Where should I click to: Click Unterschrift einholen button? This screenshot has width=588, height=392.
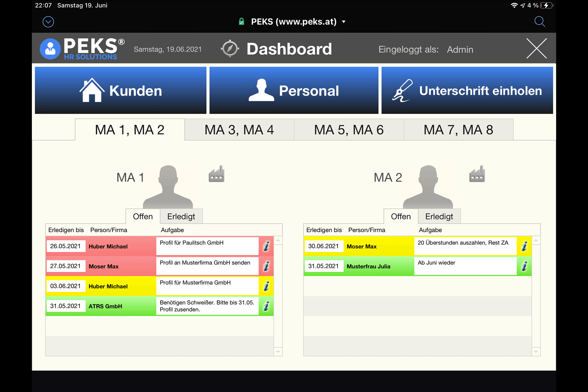click(467, 90)
